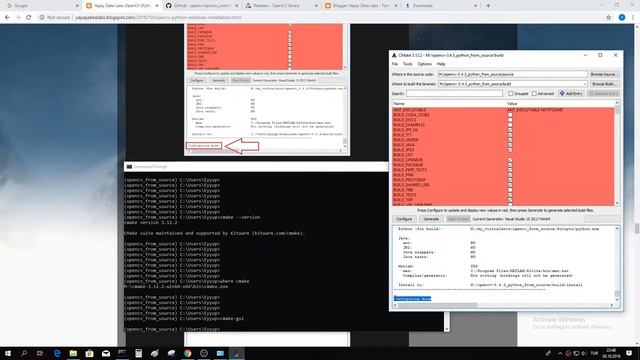Open Windows taskbar search
Screen dimensions: 640x360
click(24, 353)
